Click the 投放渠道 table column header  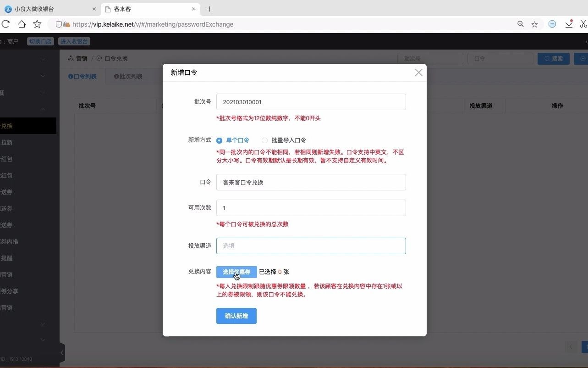pos(481,106)
